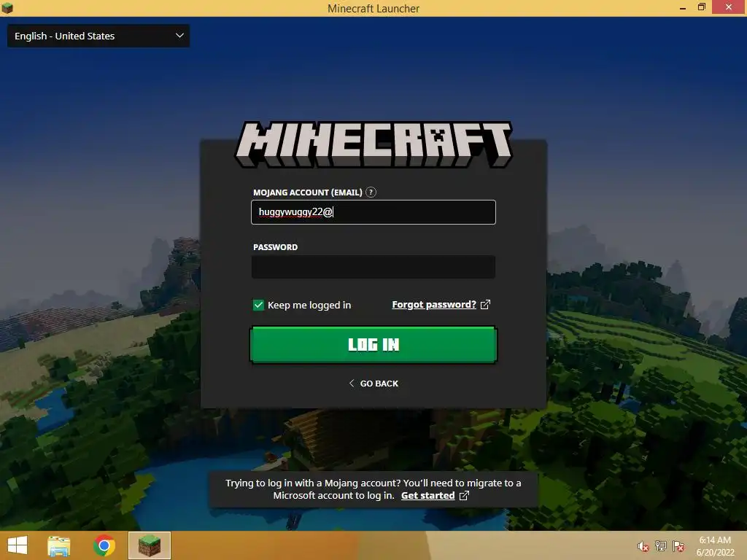The height and width of the screenshot is (560, 747).
Task: Click the muted volume tray icon
Action: point(643,546)
